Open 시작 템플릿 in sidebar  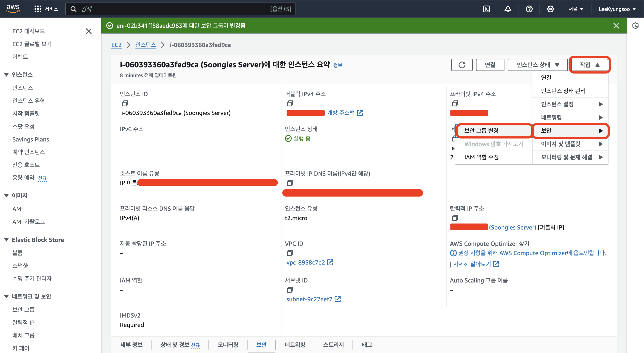pyautogui.click(x=26, y=113)
